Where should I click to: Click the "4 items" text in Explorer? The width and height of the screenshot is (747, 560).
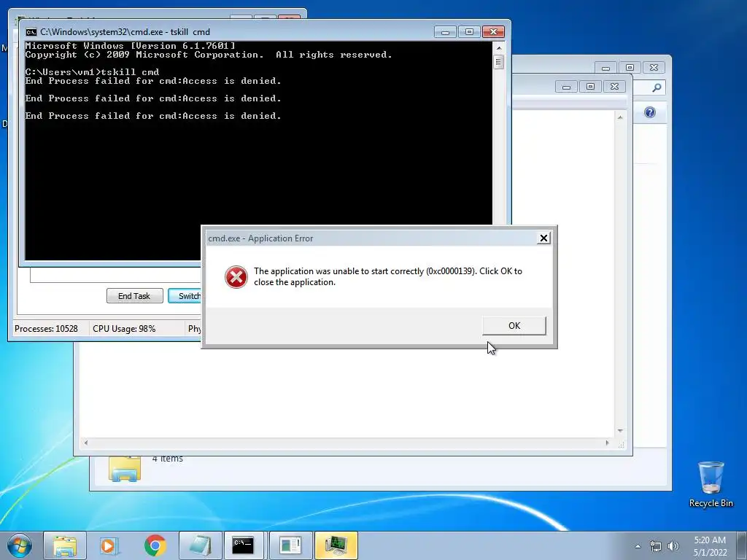pyautogui.click(x=168, y=459)
